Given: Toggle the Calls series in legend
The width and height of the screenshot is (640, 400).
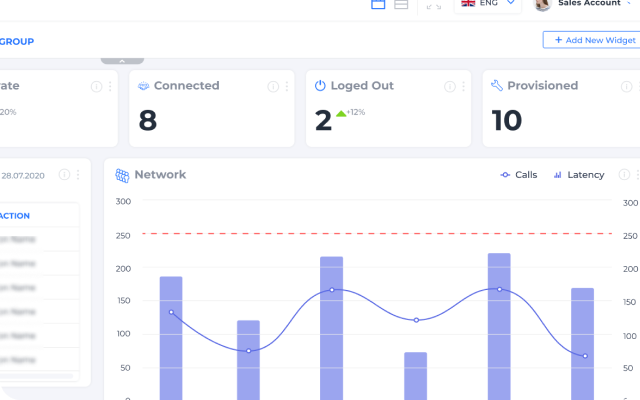Looking at the screenshot, I should tap(518, 175).
